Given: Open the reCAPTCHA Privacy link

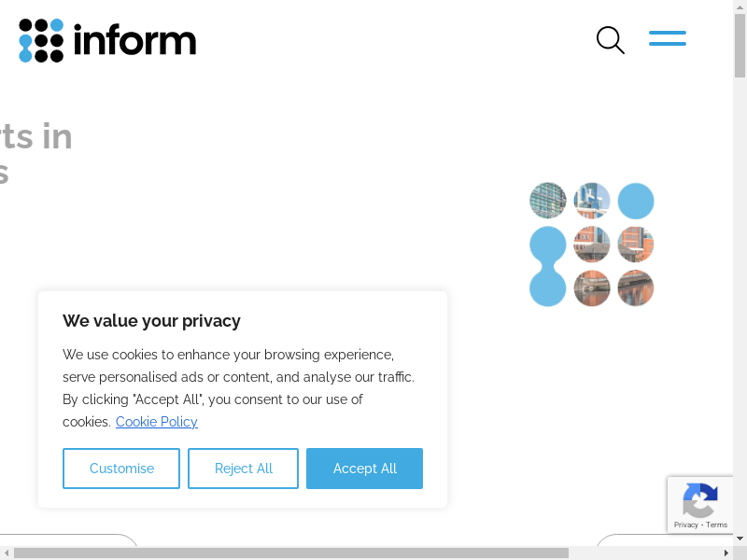Looking at the screenshot, I should pyautogui.click(x=686, y=525).
